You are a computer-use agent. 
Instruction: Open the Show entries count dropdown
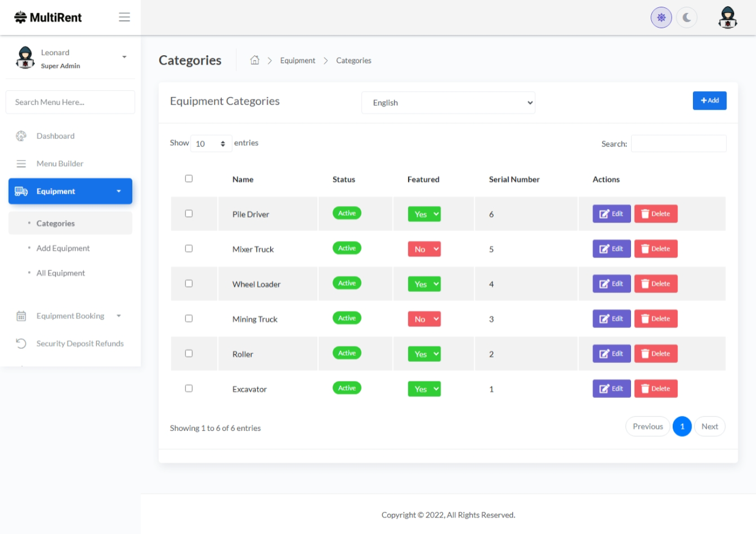tap(211, 143)
